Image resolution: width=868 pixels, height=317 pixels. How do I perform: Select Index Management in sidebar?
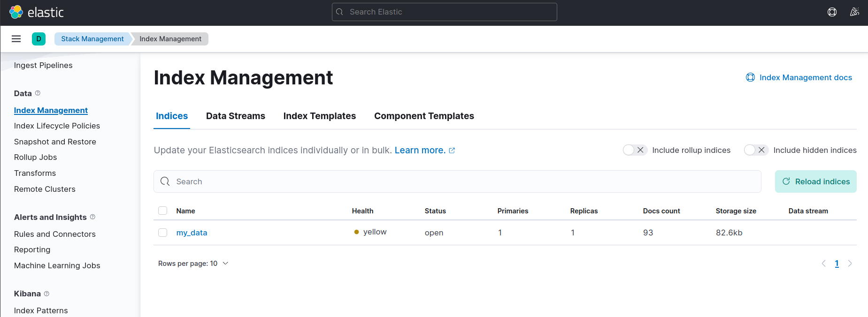pos(51,110)
